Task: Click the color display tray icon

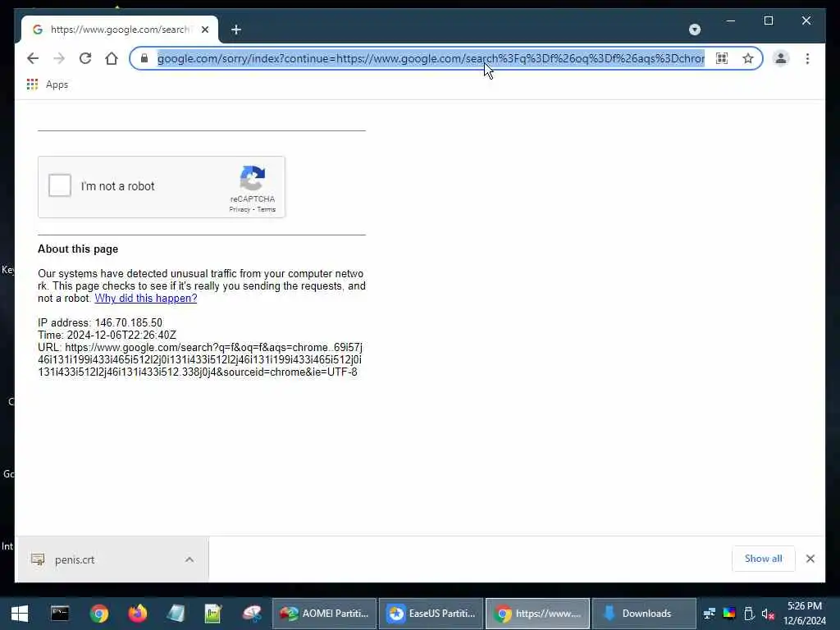Action: point(729,614)
